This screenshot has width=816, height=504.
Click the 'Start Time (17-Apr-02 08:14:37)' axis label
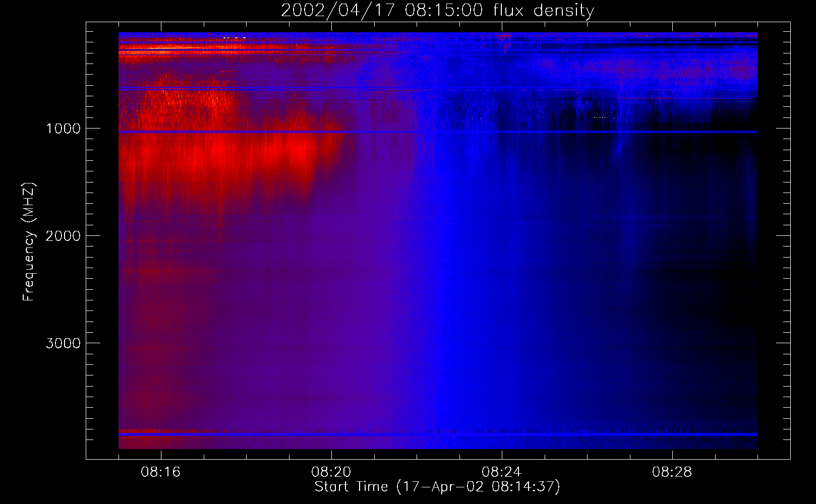[x=437, y=487]
